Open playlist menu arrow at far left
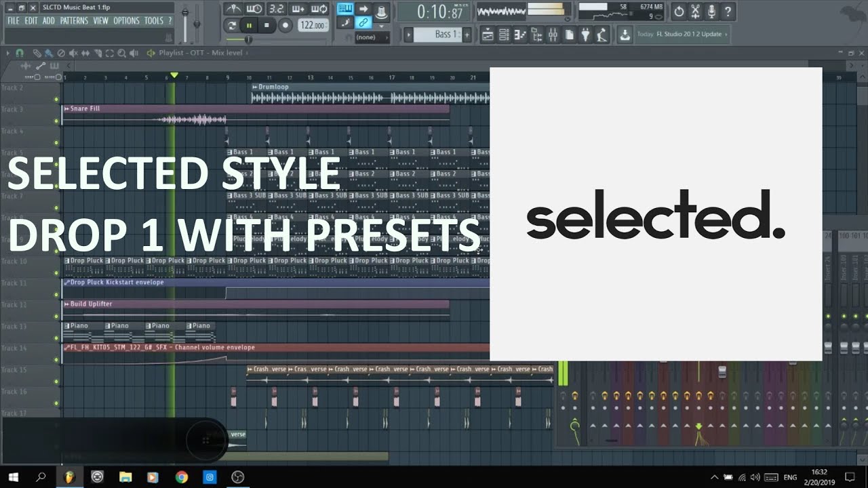 point(7,53)
